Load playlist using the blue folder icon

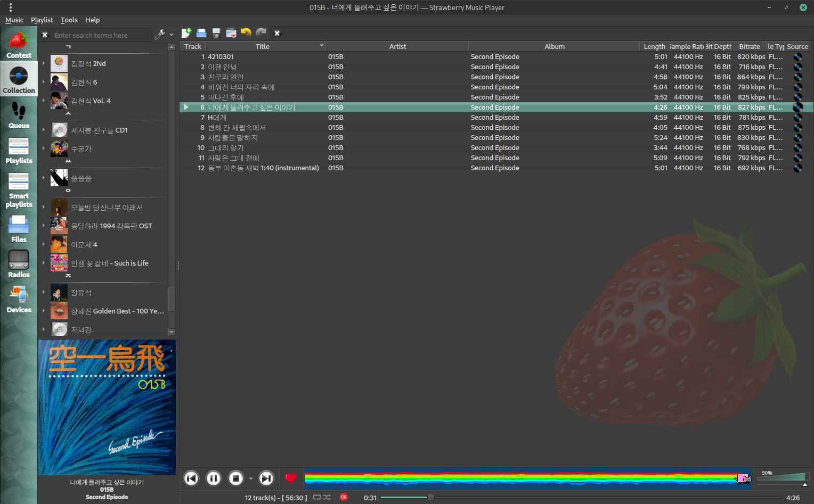click(201, 33)
